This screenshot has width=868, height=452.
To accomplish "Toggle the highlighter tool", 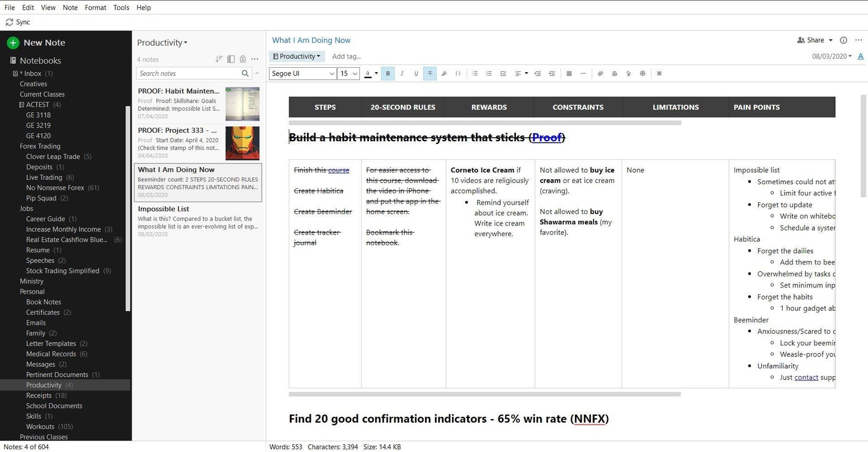I will (x=444, y=73).
